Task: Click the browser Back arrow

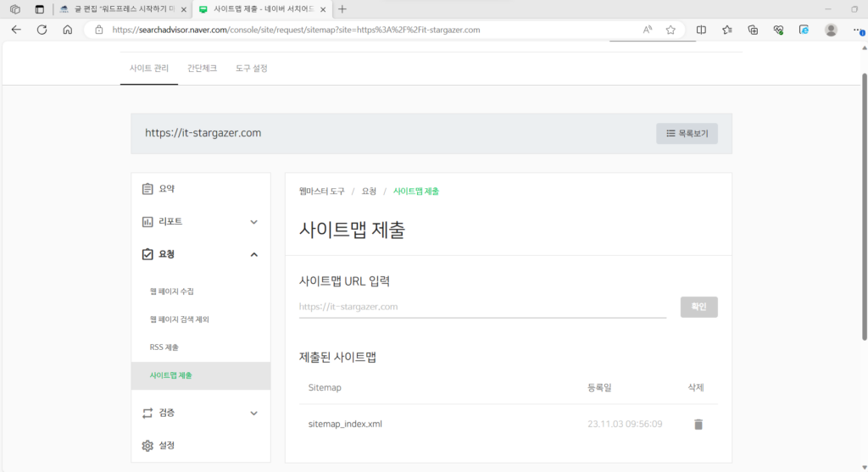Action: click(16, 30)
